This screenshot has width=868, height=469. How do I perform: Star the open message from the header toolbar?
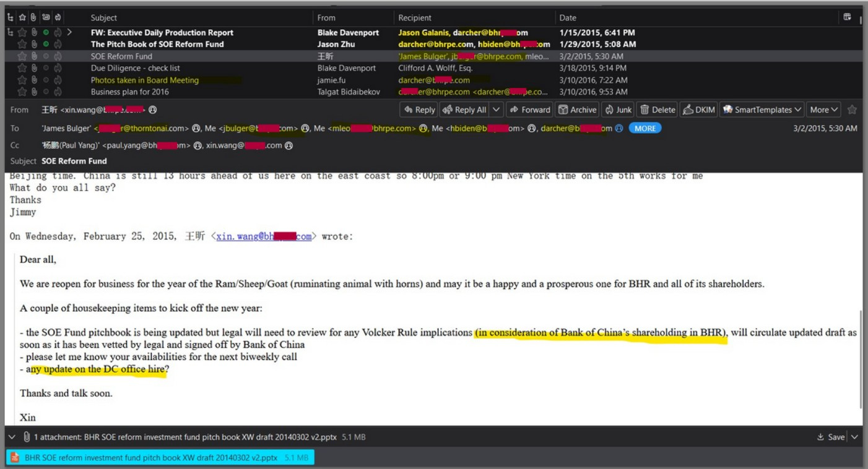pos(852,110)
